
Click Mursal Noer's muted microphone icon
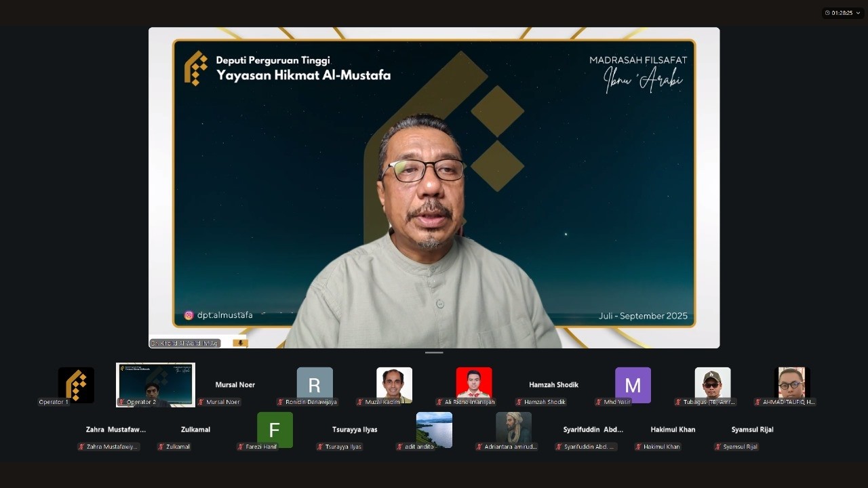(201, 402)
